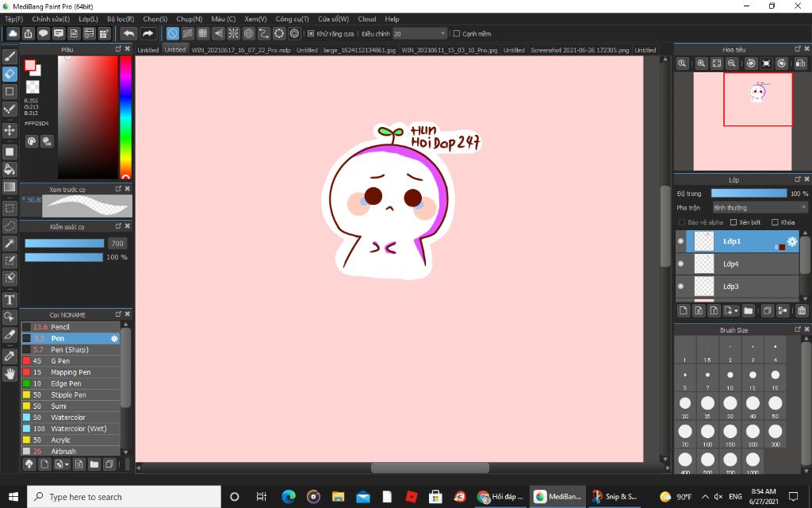Choose brush size 20 preset
This screenshot has height=508, width=812.
click(685, 407)
